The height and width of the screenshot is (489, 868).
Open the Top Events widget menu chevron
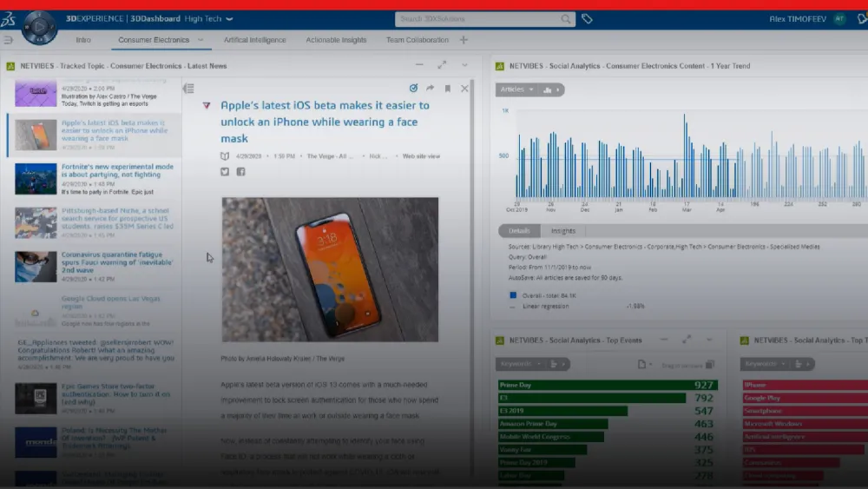[709, 340]
